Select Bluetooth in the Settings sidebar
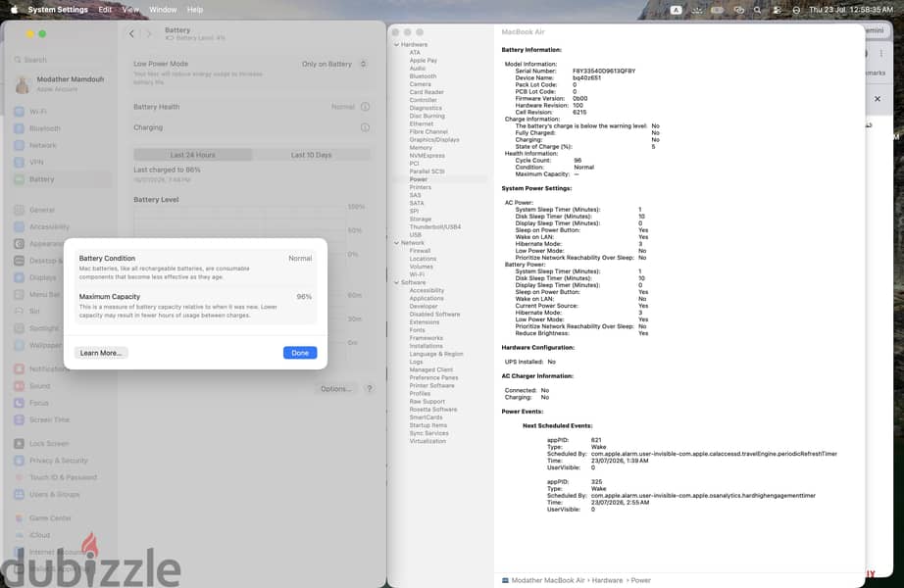The width and height of the screenshot is (904, 588). click(x=61, y=128)
